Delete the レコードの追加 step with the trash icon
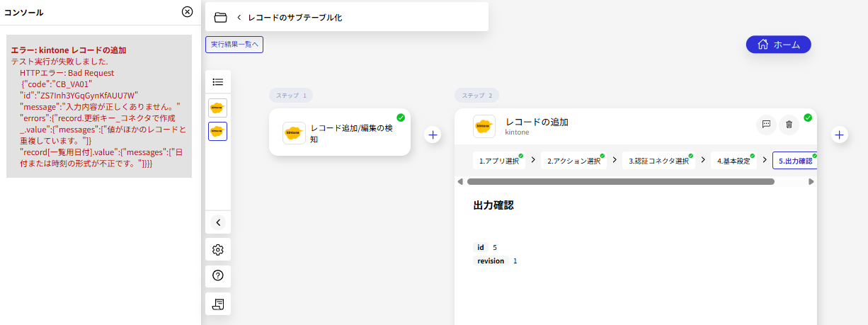Image resolution: width=868 pixels, height=325 pixels. point(789,125)
